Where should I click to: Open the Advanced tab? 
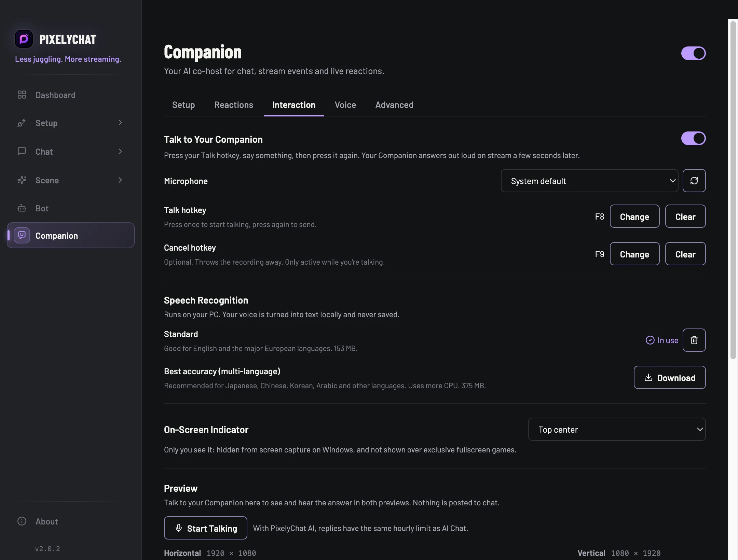[x=394, y=105]
